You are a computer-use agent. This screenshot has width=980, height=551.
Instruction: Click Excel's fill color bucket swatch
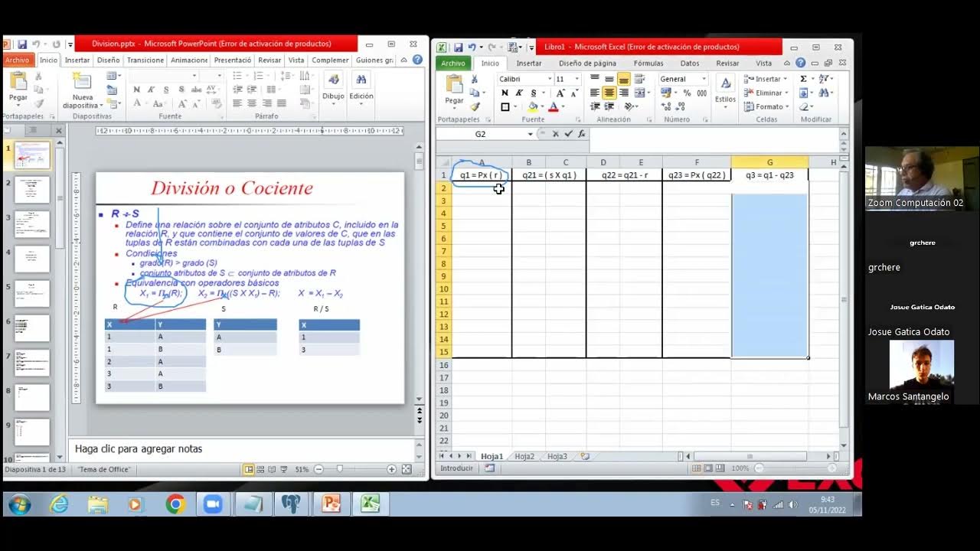[533, 107]
